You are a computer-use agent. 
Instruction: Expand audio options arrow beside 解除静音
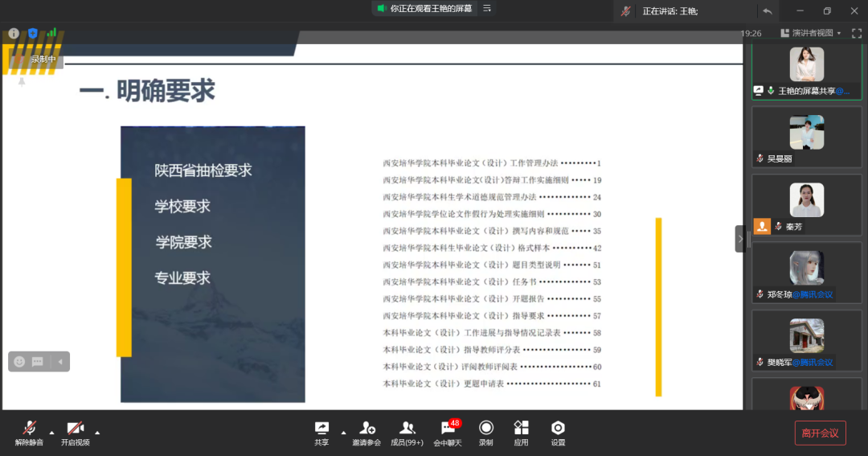tap(51, 431)
